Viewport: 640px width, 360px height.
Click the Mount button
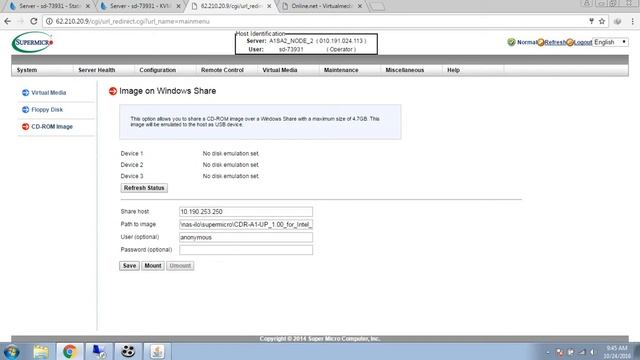(153, 266)
